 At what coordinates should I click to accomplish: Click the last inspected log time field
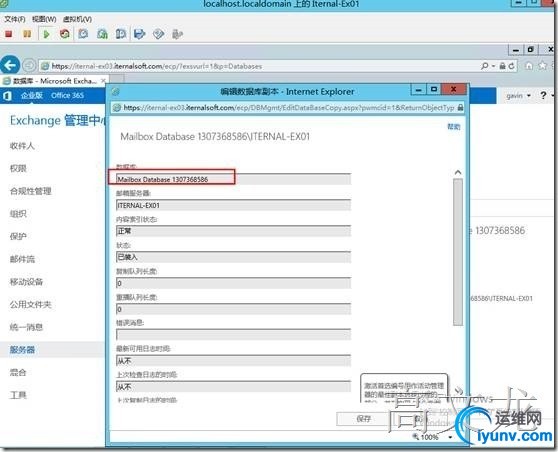[233, 387]
